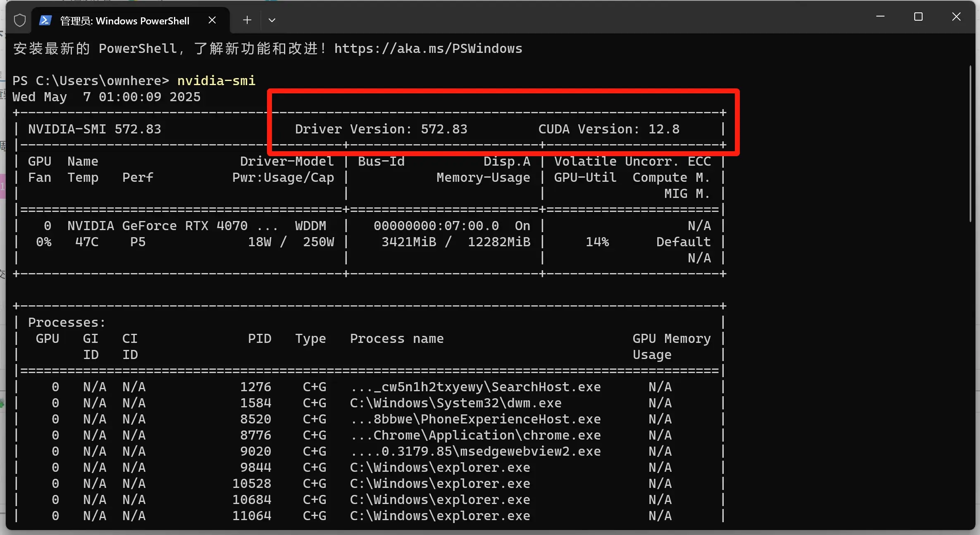Image resolution: width=980 pixels, height=535 pixels.
Task: Minimize the terminal window
Action: click(x=880, y=17)
